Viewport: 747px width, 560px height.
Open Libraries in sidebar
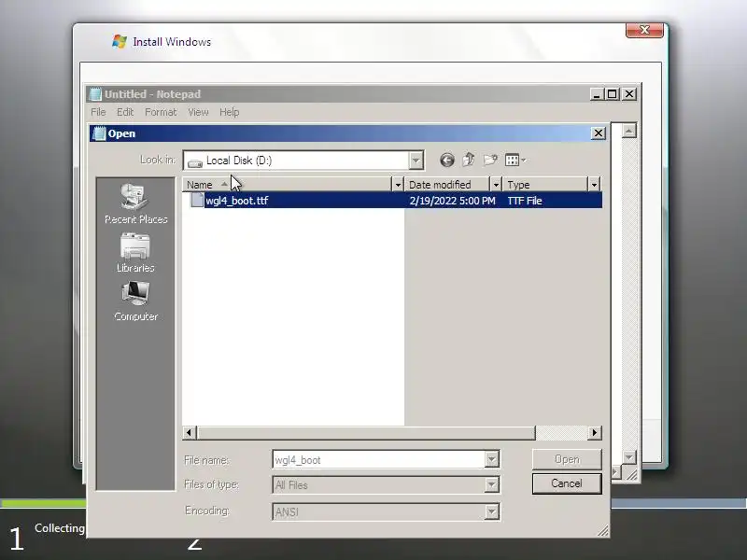(135, 252)
